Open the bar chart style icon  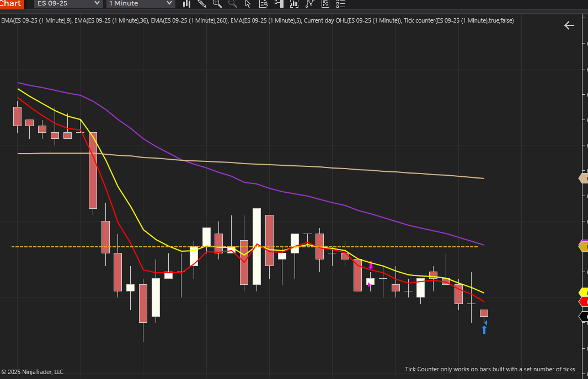[186, 4]
